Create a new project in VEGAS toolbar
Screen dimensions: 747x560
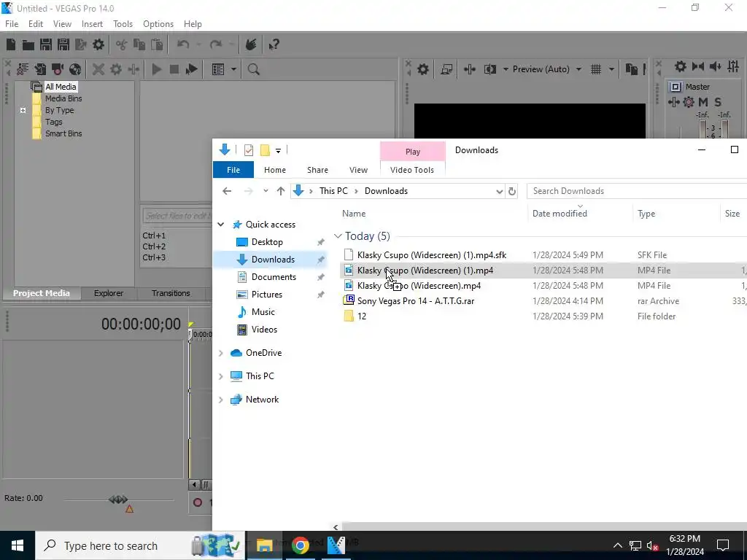pyautogui.click(x=11, y=44)
